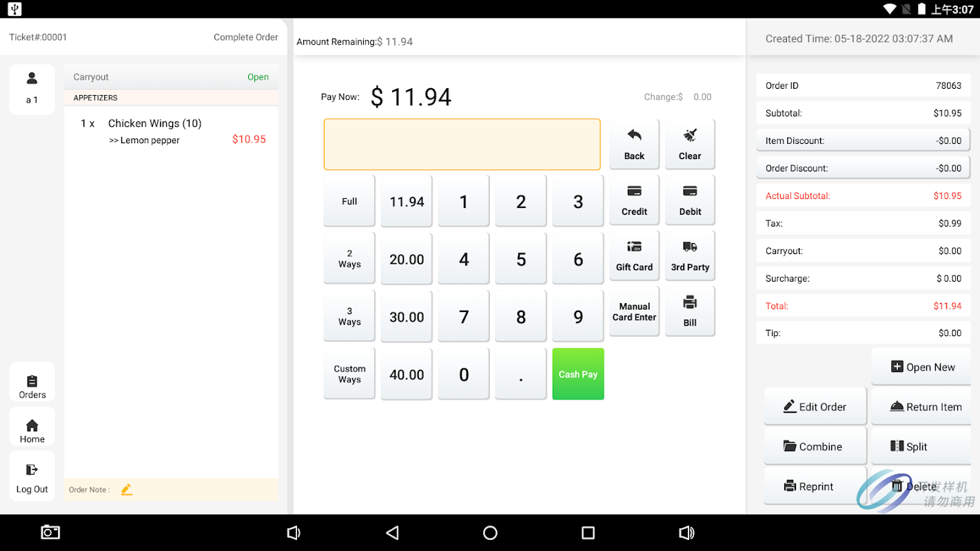Image resolution: width=980 pixels, height=551 pixels.
Task: Tap the Tax row
Action: [864, 223]
